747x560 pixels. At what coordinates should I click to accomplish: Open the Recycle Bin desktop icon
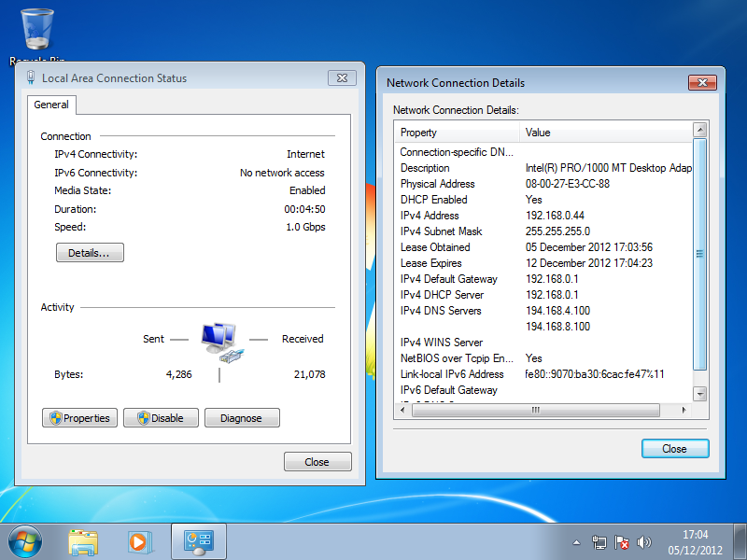click(37, 31)
